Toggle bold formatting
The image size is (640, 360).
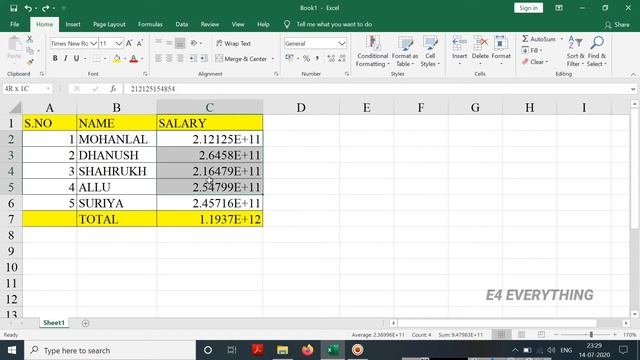pyautogui.click(x=55, y=59)
